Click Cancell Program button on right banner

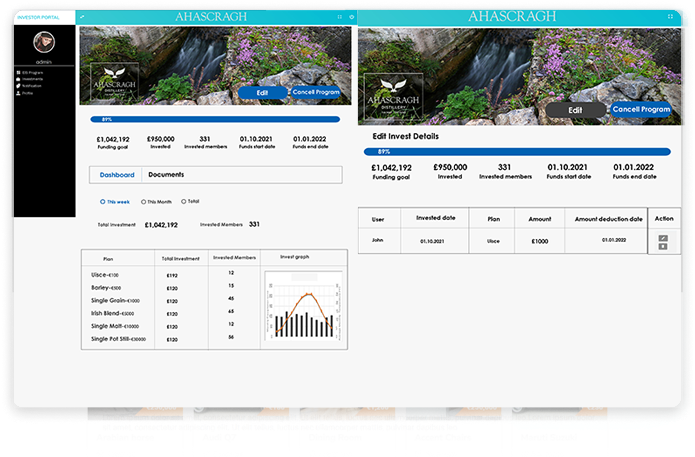point(641,109)
